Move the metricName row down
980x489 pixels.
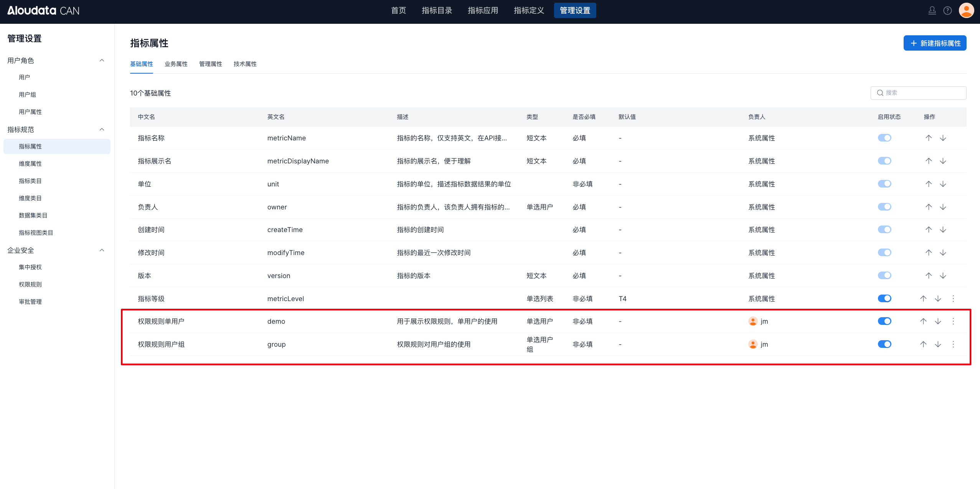click(x=943, y=138)
